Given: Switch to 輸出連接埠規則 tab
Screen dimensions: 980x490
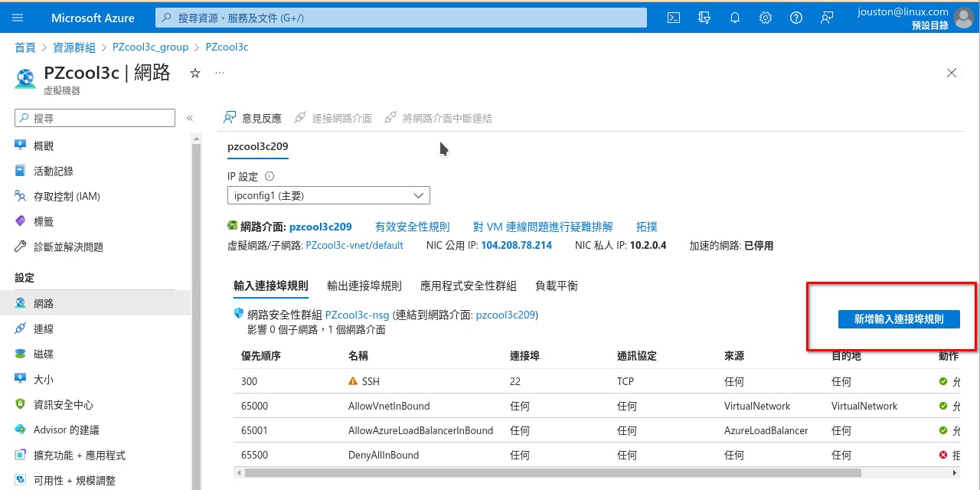Looking at the screenshot, I should pos(364,286).
